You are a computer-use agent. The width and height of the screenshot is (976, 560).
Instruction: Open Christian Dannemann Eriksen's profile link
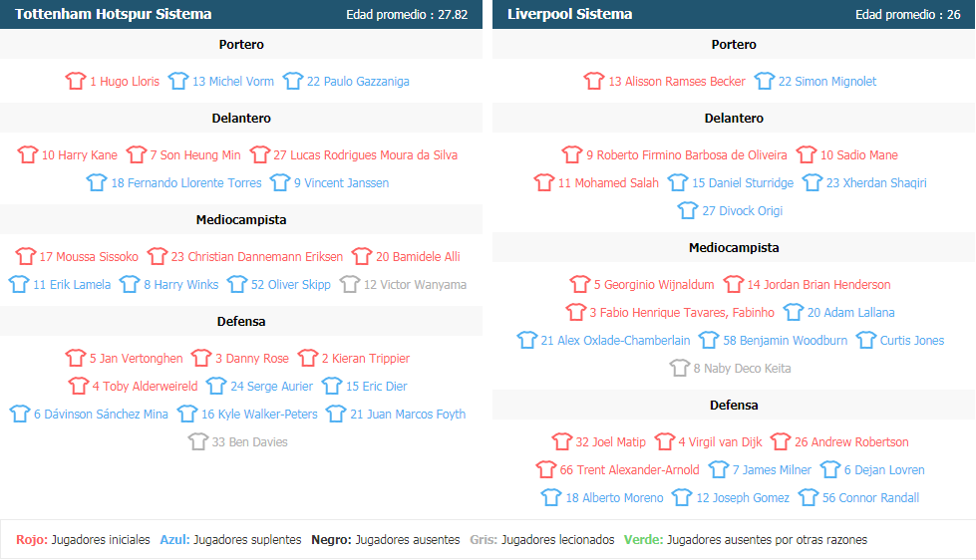[x=257, y=256]
